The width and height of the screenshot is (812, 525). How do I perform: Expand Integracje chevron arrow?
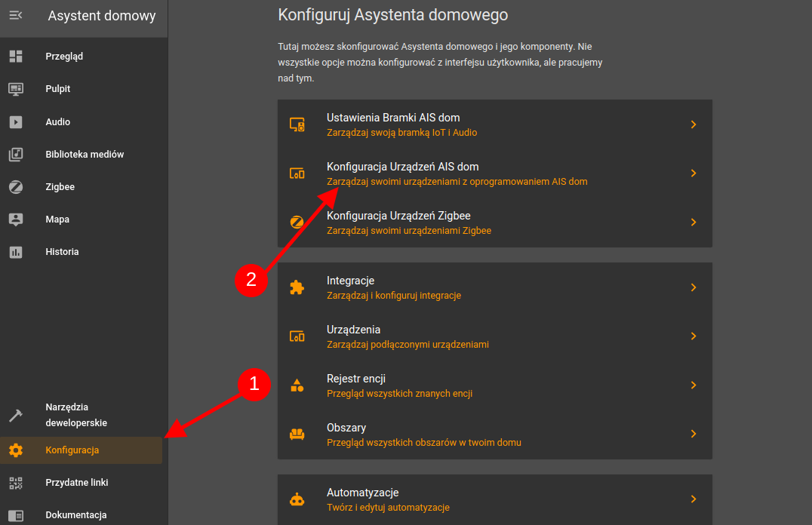[694, 287]
